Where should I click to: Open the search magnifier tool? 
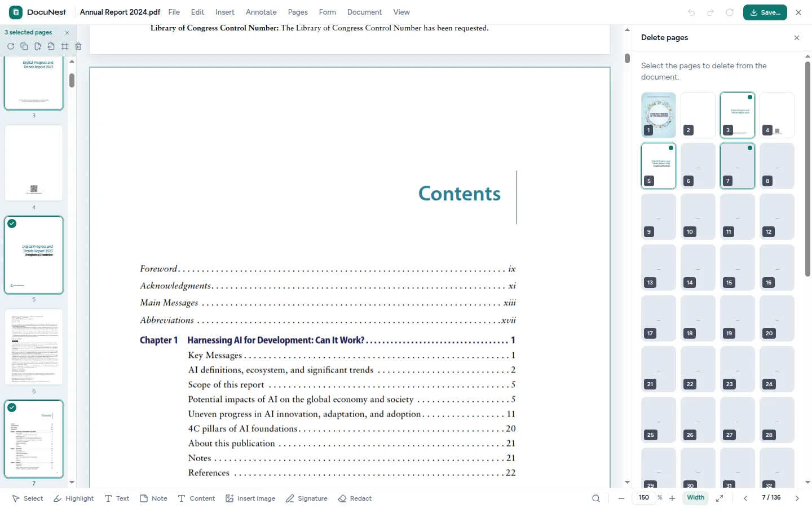tap(596, 498)
